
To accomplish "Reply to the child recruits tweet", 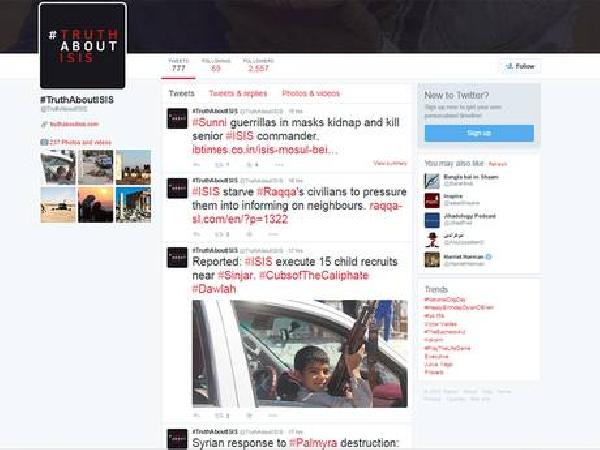I will tap(197, 415).
